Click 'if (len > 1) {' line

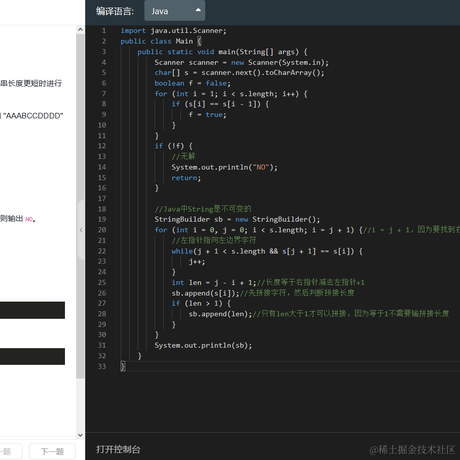pos(201,303)
